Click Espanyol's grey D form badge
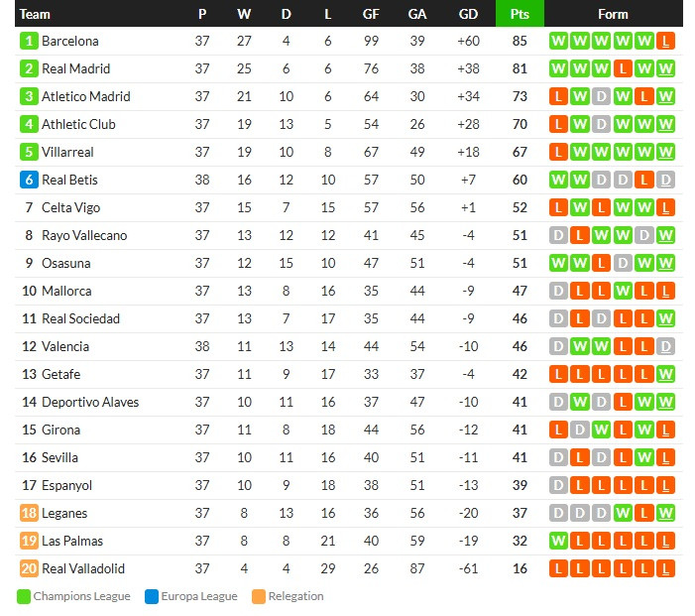Image resolution: width=695 pixels, height=616 pixels. [558, 486]
